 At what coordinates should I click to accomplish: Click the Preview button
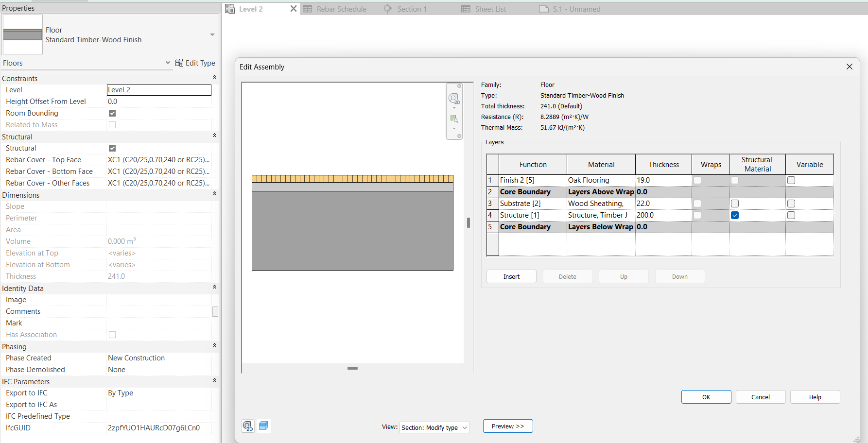click(x=507, y=426)
